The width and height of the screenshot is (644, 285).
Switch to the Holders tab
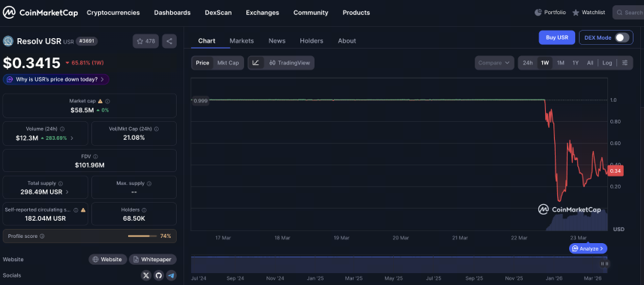point(312,40)
